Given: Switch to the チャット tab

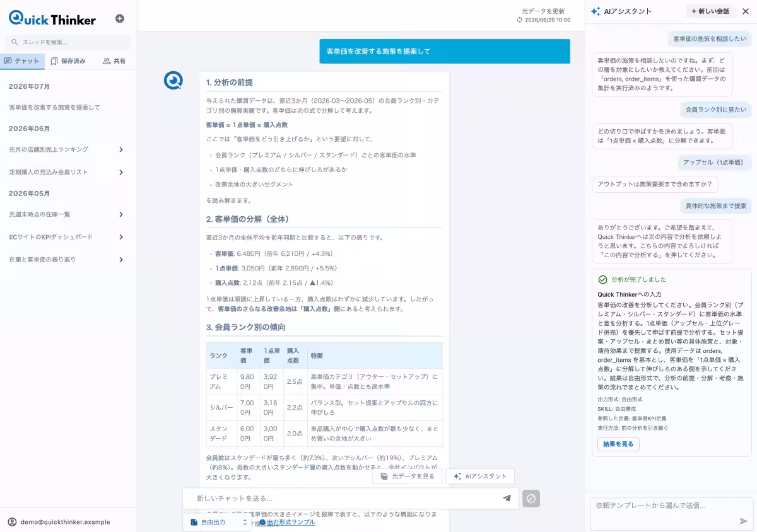Looking at the screenshot, I should (x=22, y=61).
